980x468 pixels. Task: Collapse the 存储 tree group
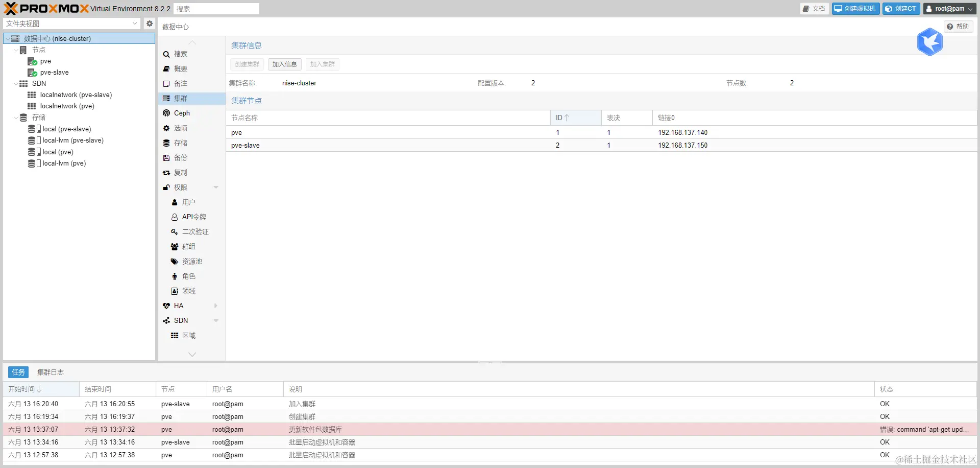coord(16,118)
